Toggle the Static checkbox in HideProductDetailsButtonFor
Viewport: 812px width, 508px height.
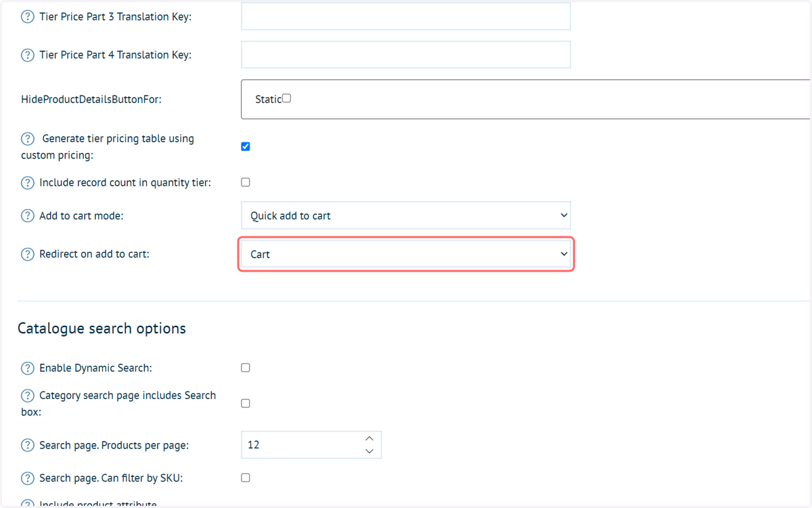286,98
